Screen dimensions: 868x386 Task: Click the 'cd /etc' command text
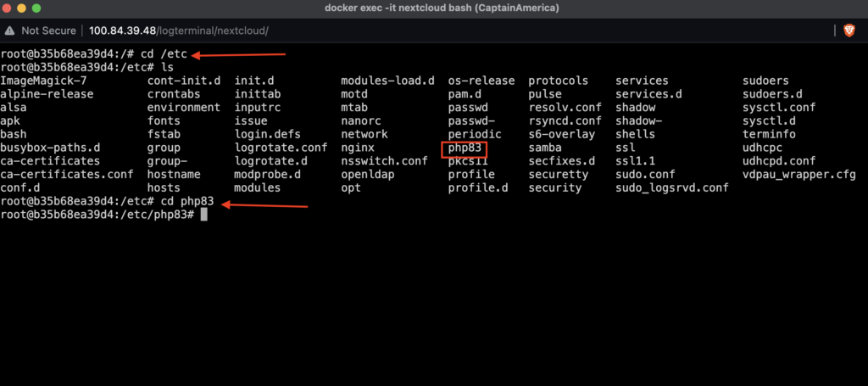click(x=164, y=54)
